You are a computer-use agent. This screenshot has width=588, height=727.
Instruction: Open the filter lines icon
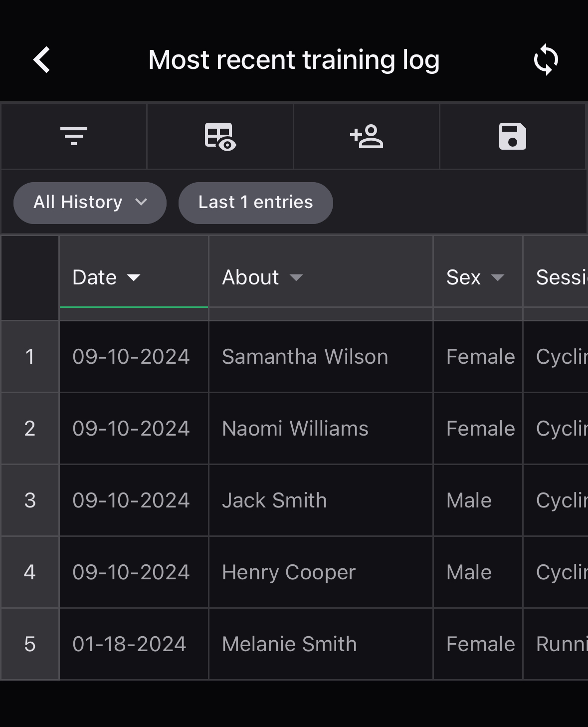point(74,136)
